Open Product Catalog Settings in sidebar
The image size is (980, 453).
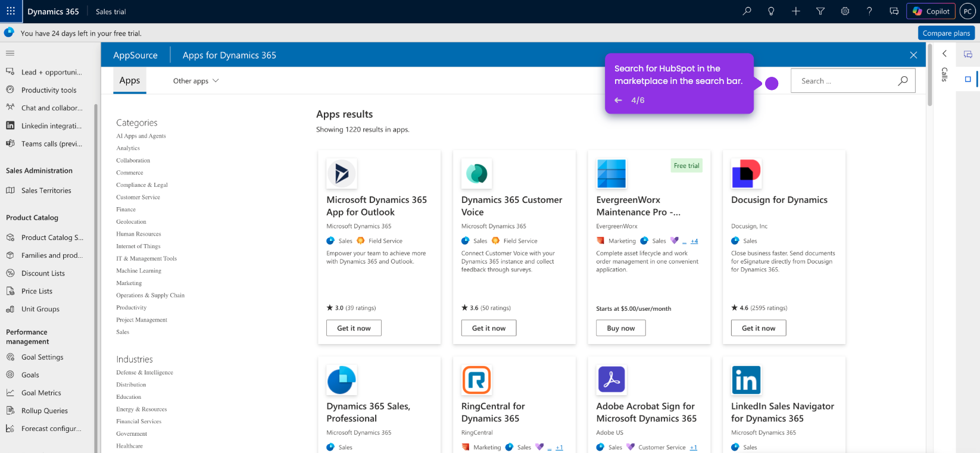point(44,238)
